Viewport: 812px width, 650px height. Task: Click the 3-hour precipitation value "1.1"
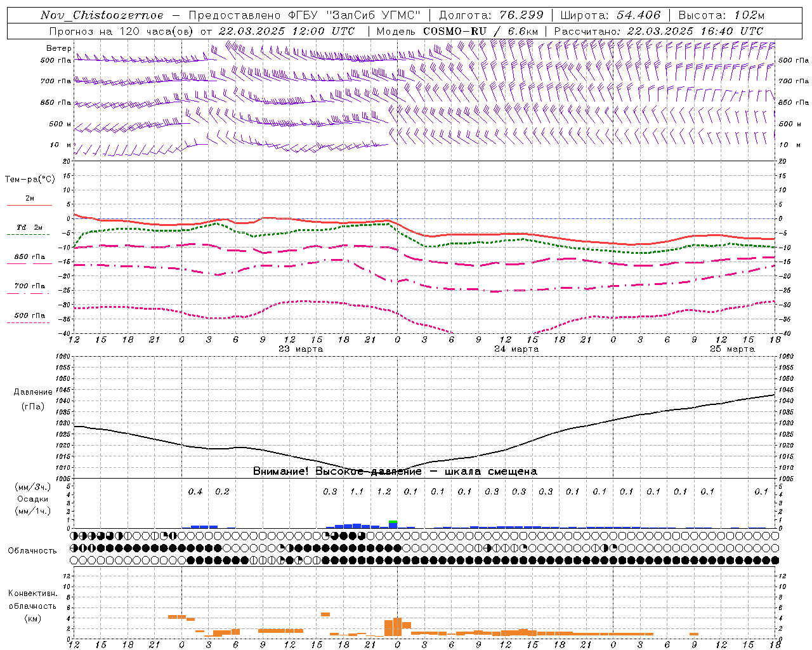click(357, 491)
